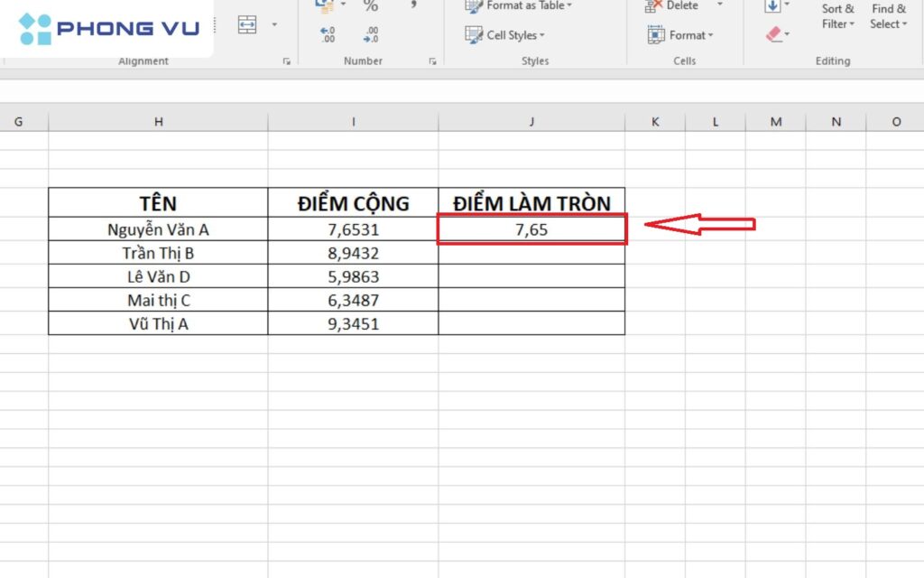
Task: Click the Increase Decimal icon
Action: click(x=328, y=34)
